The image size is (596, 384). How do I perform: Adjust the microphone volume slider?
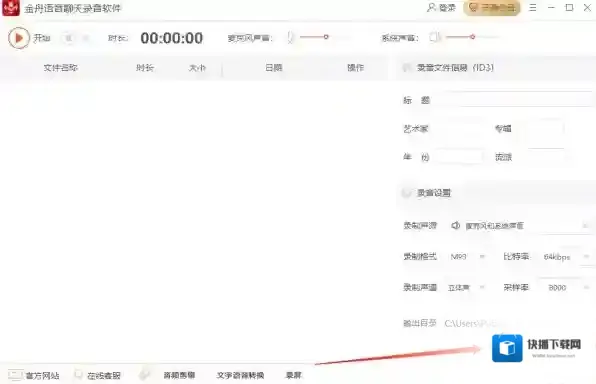[325, 37]
